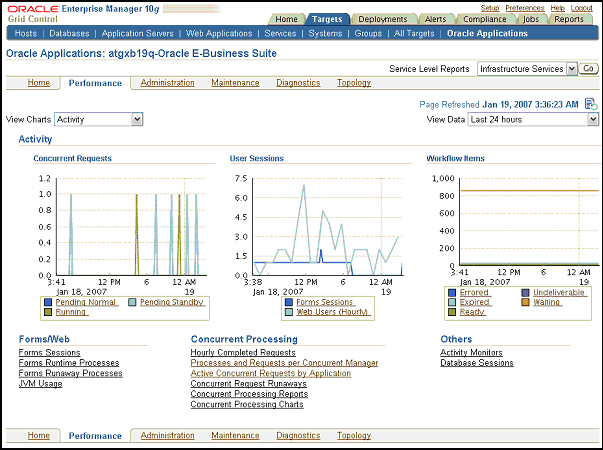Screen dimensions: 603x450
Task: Open the Alerts tab
Action: point(435,19)
